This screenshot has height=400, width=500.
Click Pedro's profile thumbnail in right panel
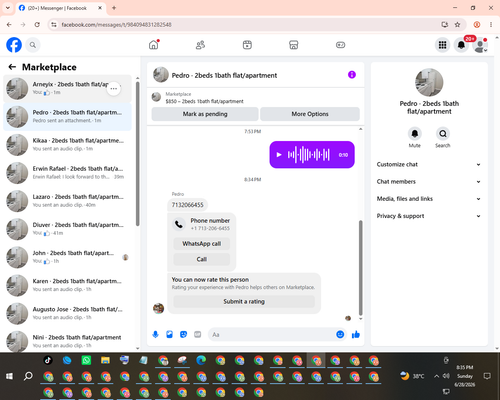[x=429, y=82]
